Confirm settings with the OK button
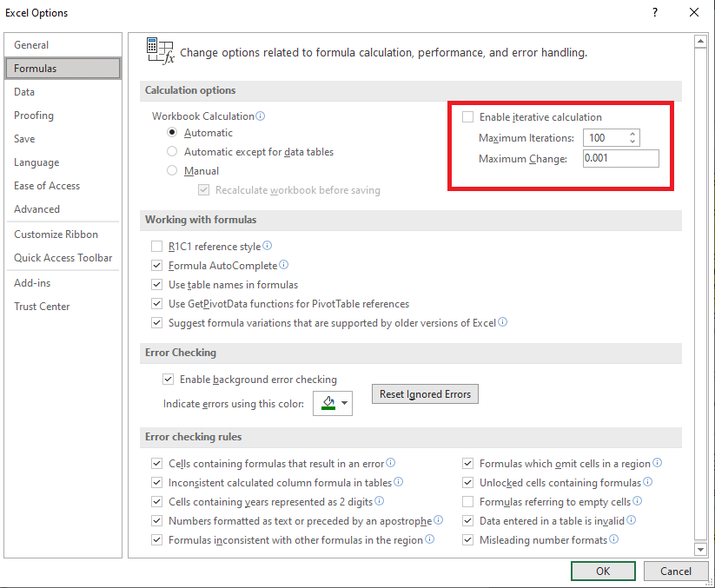The width and height of the screenshot is (715, 588). click(x=603, y=571)
